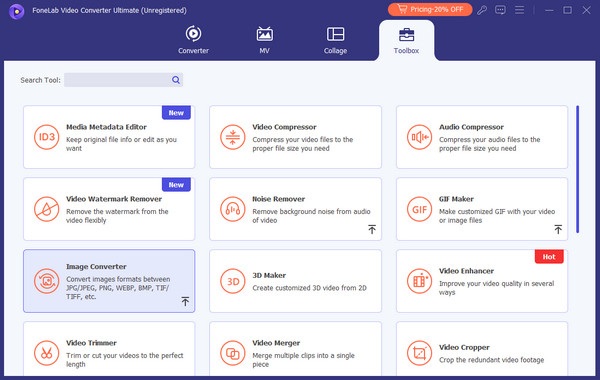Open the hamburger menu in title bar
The width and height of the screenshot is (600, 380).
519,10
